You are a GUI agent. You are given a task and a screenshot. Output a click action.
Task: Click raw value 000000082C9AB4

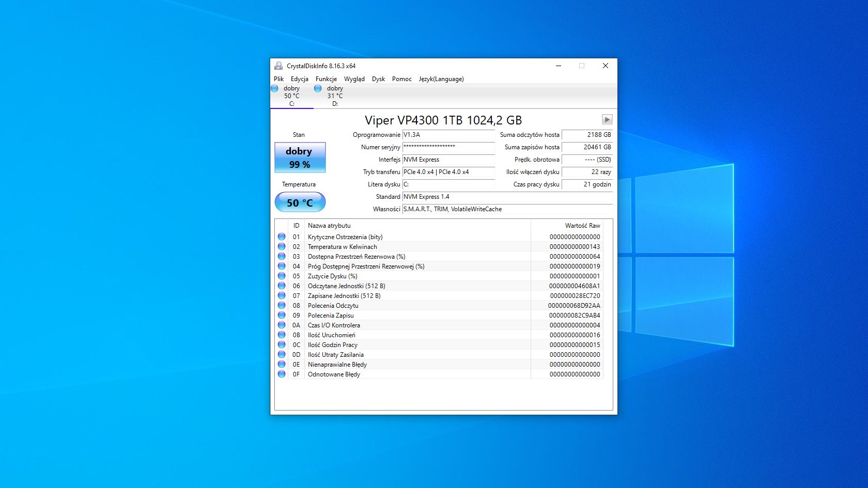(x=575, y=316)
